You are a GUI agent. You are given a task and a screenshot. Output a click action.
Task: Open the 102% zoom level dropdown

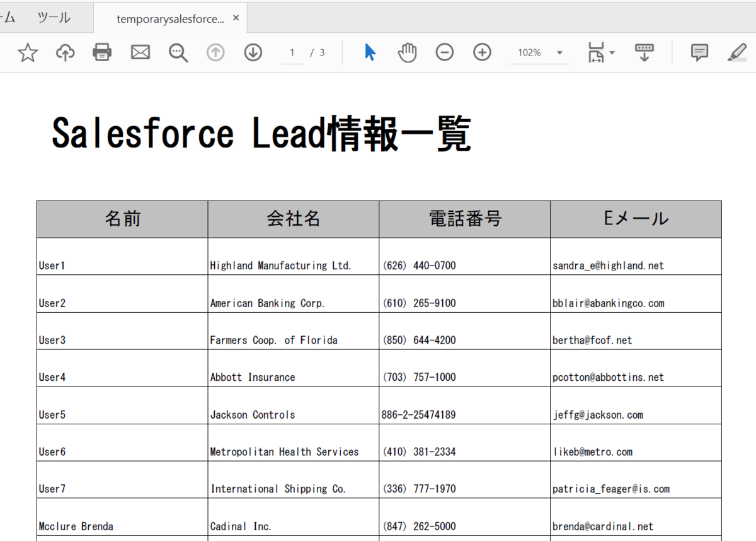point(539,53)
